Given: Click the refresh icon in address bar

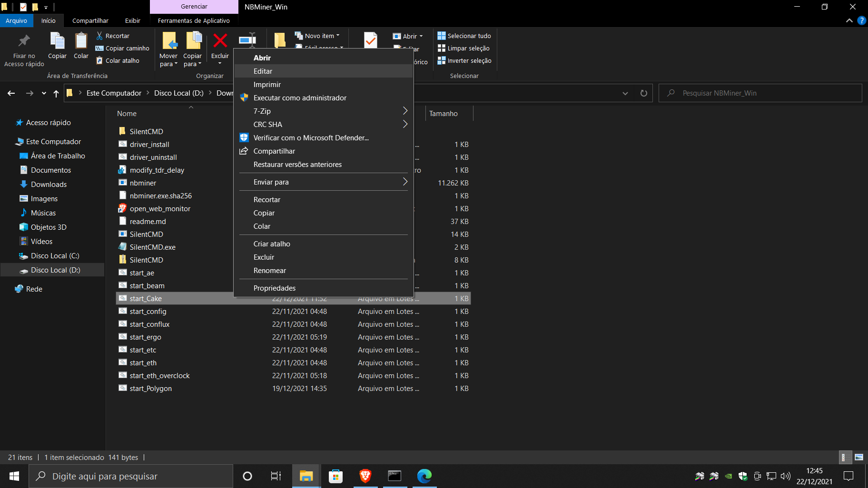Looking at the screenshot, I should coord(643,93).
